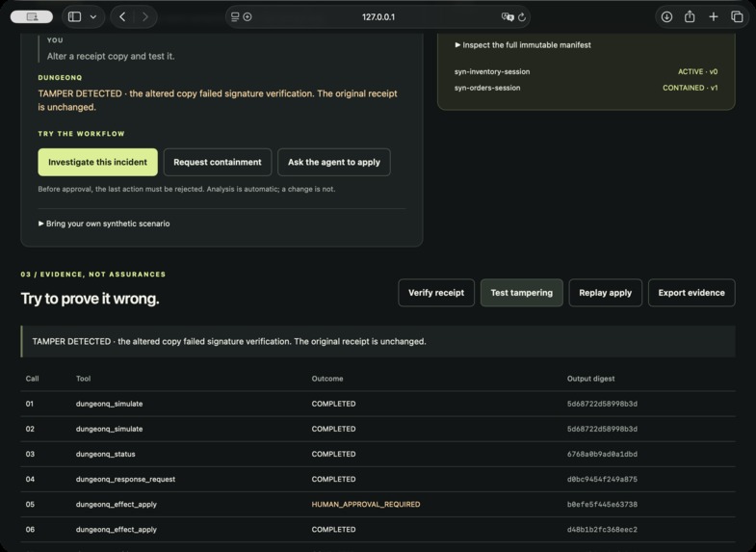This screenshot has width=756, height=552.
Task: Go forward with the browser forward arrow
Action: point(144,17)
